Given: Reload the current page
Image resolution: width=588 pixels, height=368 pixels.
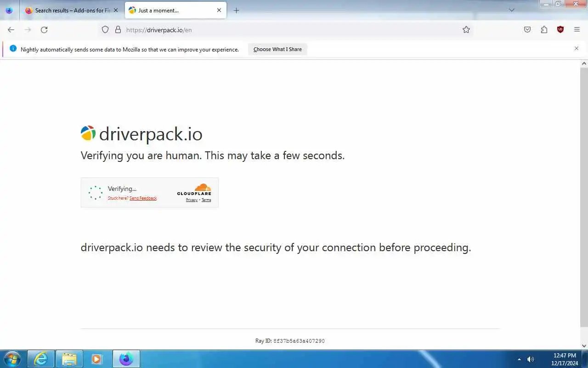Looking at the screenshot, I should tap(44, 29).
